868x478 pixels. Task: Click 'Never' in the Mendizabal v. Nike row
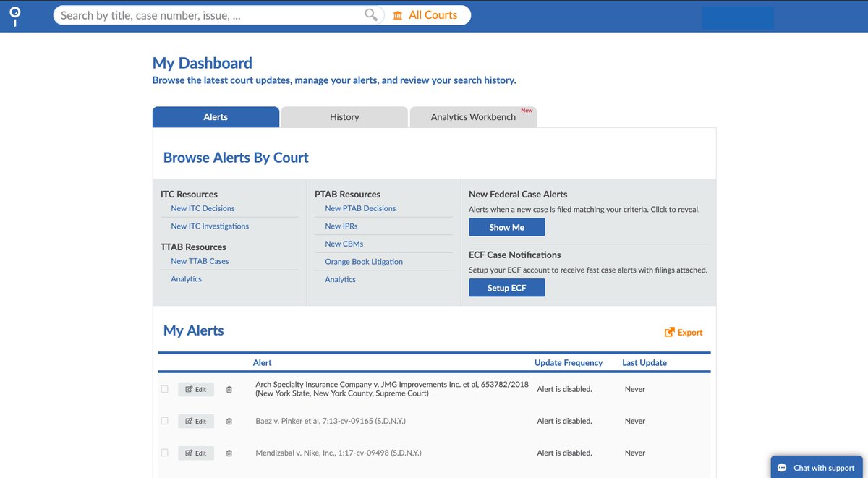pyautogui.click(x=635, y=453)
